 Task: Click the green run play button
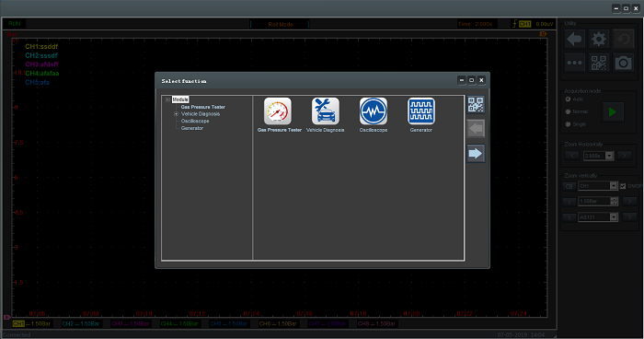click(x=613, y=111)
